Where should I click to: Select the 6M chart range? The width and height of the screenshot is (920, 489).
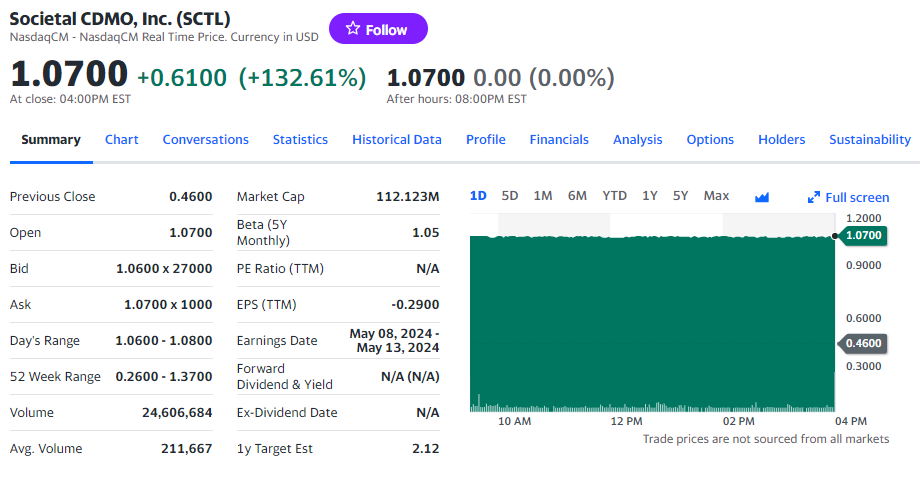(577, 196)
